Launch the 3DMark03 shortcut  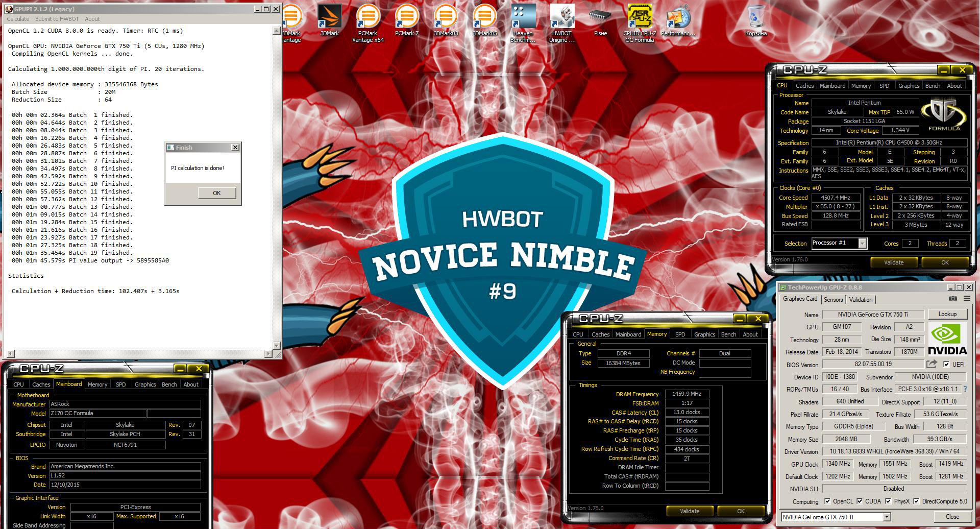coord(446,20)
